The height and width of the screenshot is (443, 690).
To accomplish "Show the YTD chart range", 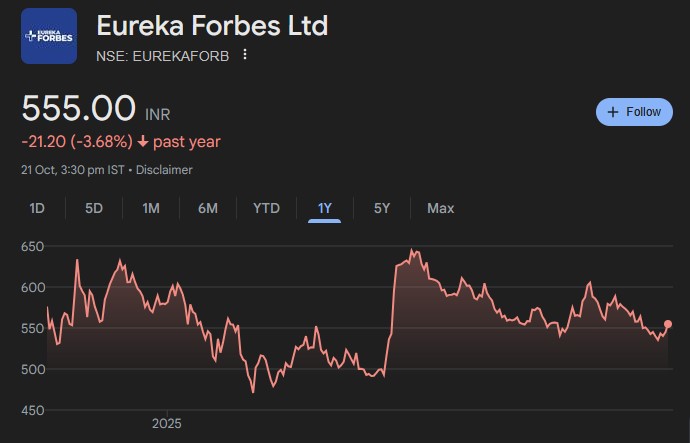I will pos(266,208).
